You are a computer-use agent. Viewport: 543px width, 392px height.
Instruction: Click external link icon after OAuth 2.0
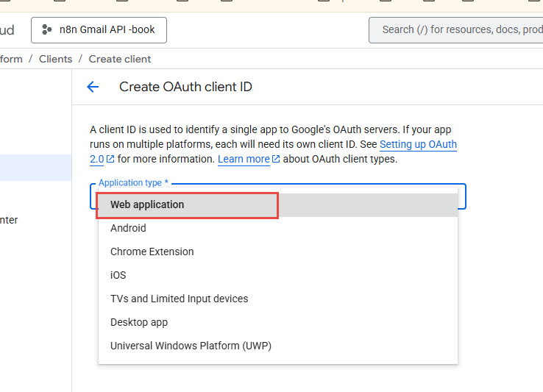[110, 159]
